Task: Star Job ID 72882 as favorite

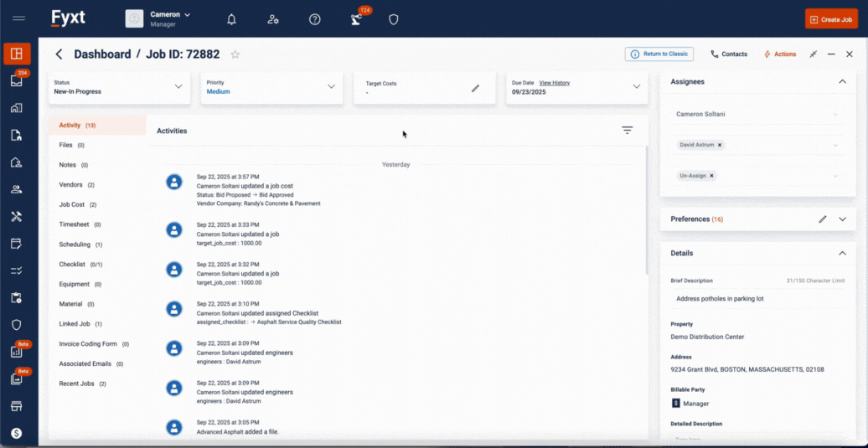Action: pyautogui.click(x=235, y=54)
